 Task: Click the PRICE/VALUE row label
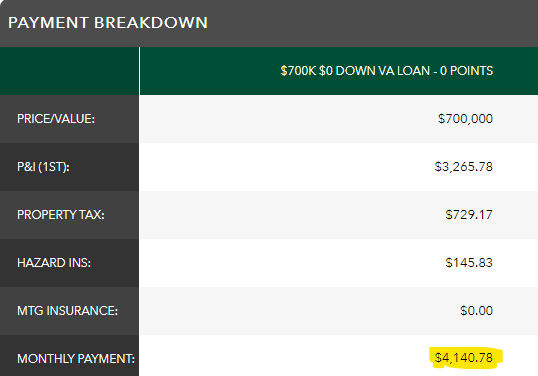56,119
